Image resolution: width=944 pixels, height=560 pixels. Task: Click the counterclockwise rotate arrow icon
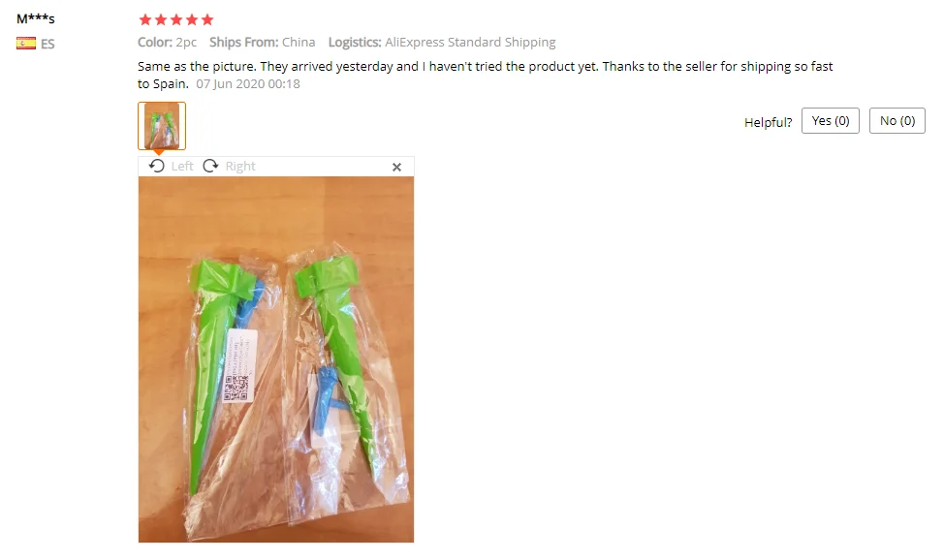(157, 166)
